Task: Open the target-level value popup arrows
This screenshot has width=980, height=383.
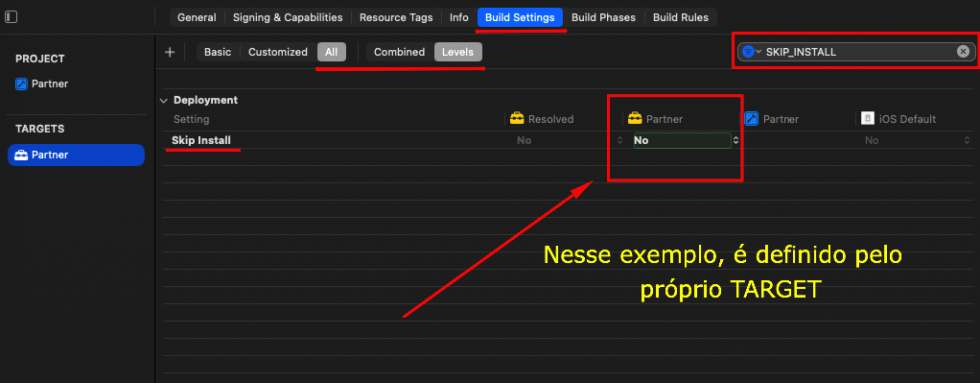Action: [735, 140]
